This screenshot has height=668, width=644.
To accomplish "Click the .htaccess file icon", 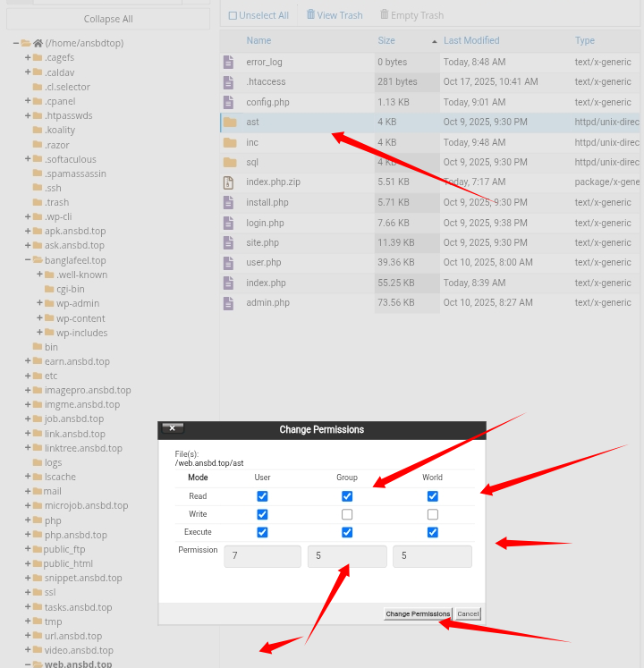I will tap(229, 82).
